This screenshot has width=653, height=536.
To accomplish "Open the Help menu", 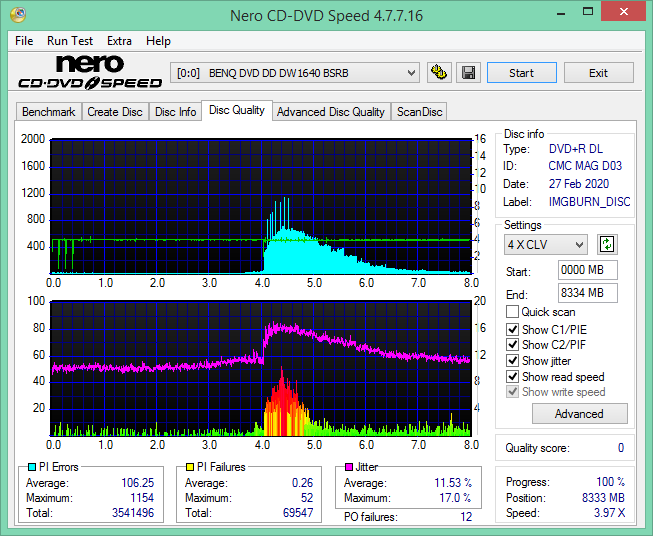I will 158,41.
